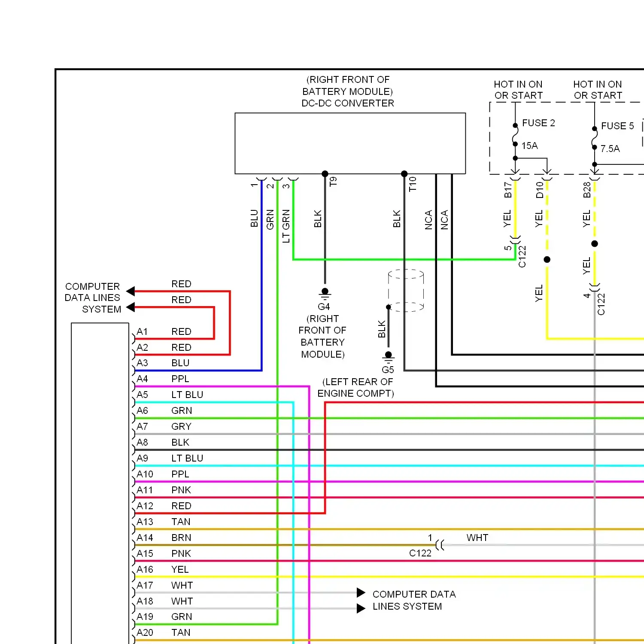Click the T10 terminal dot on converter
644x644 pixels.
[x=404, y=174]
